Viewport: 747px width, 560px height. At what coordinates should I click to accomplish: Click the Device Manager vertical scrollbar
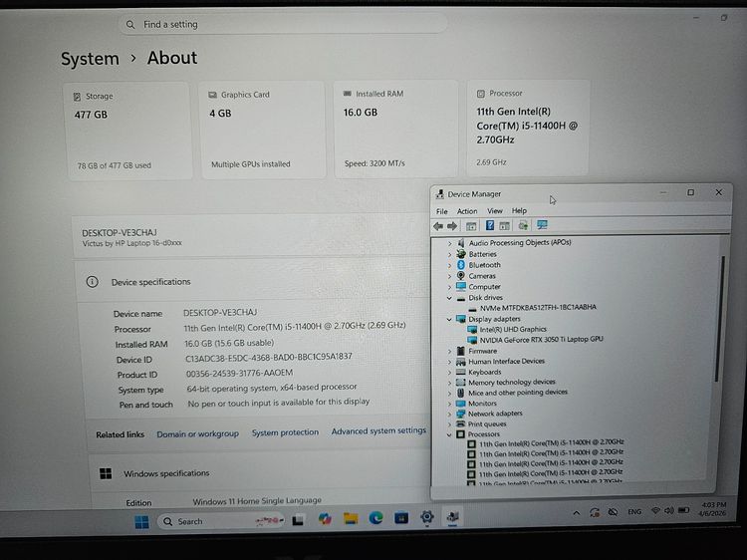pos(720,319)
